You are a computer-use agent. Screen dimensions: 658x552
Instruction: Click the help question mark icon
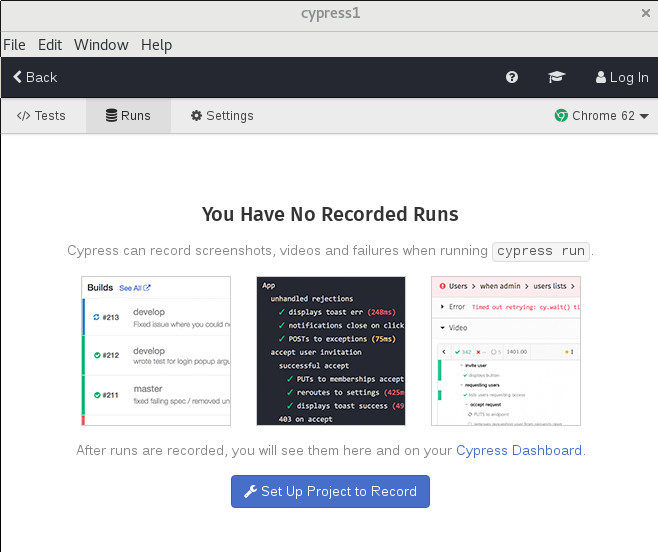(x=512, y=77)
